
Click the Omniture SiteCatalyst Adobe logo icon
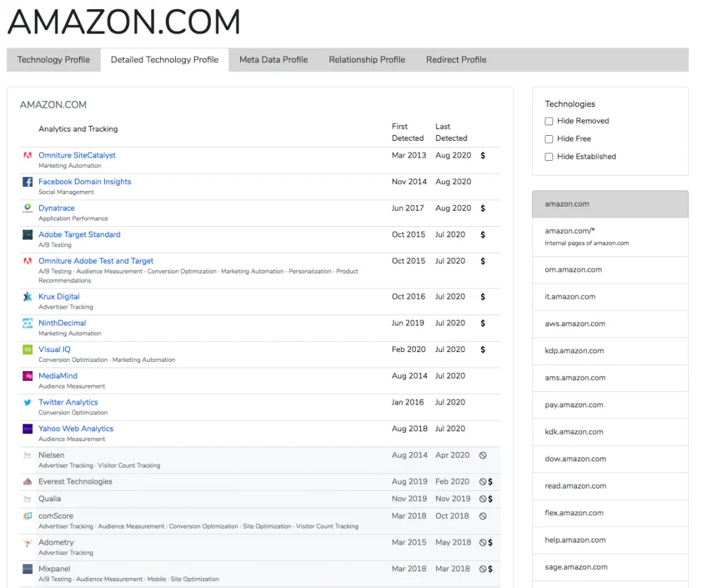(27, 155)
